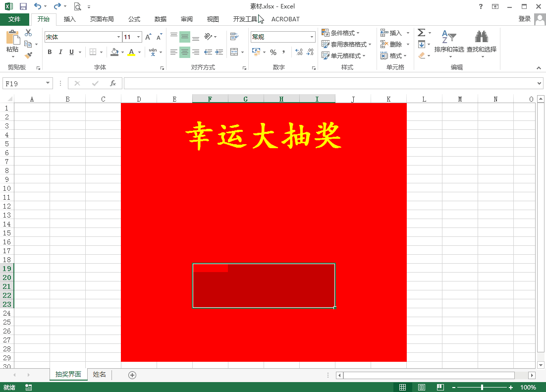Switch to Page Layout (页面布局) tab
This screenshot has width=546, height=392.
pos(102,19)
